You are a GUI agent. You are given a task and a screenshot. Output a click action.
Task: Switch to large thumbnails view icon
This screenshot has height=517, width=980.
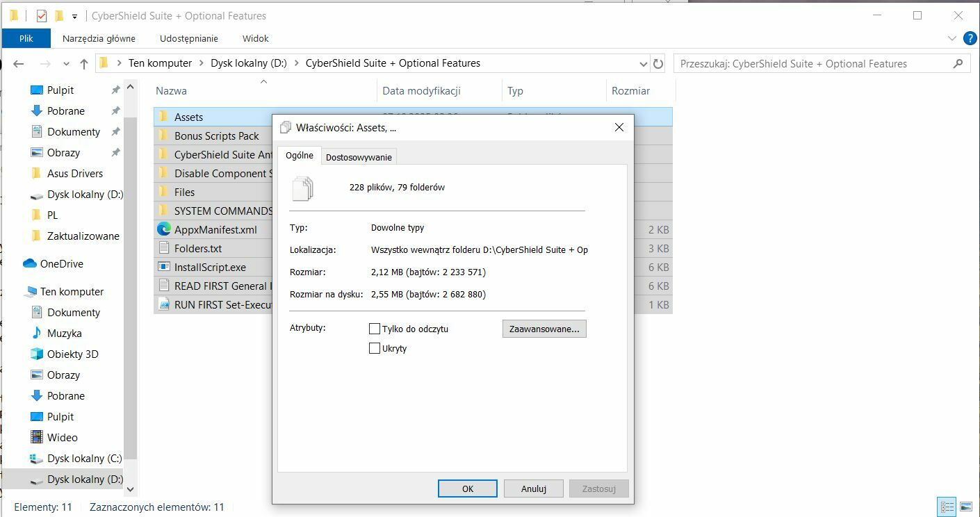point(965,507)
